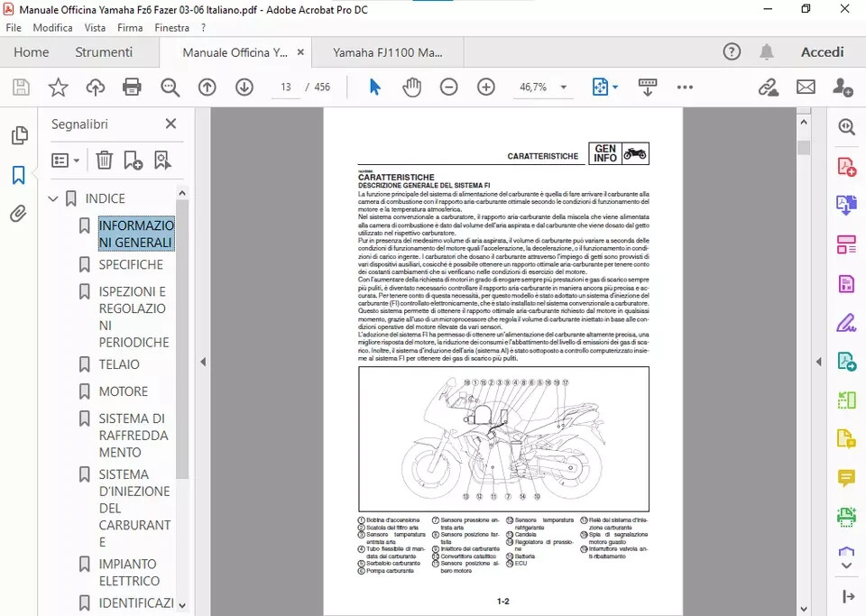Choose the selection arrow tool
The width and height of the screenshot is (866, 616).
[375, 87]
